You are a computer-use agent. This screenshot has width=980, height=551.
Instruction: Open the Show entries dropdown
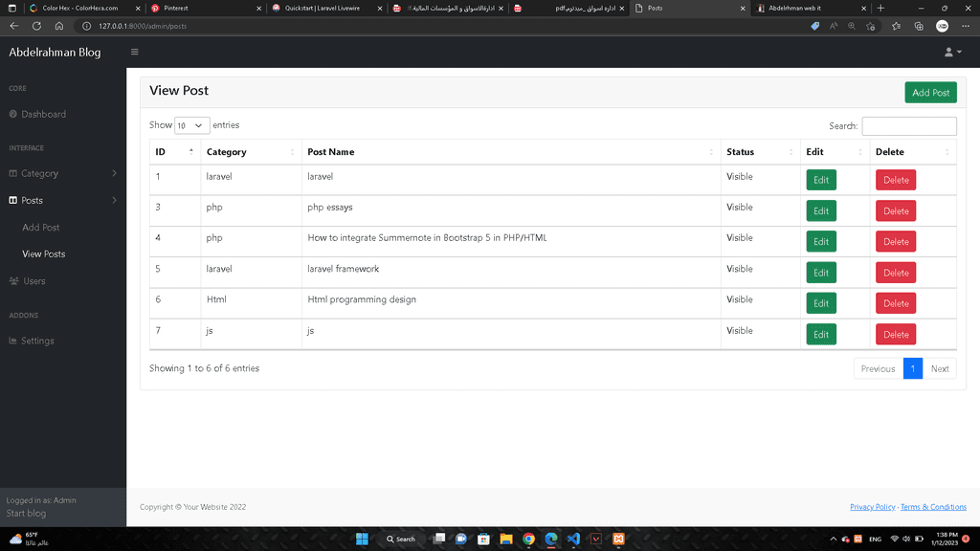pyautogui.click(x=191, y=125)
